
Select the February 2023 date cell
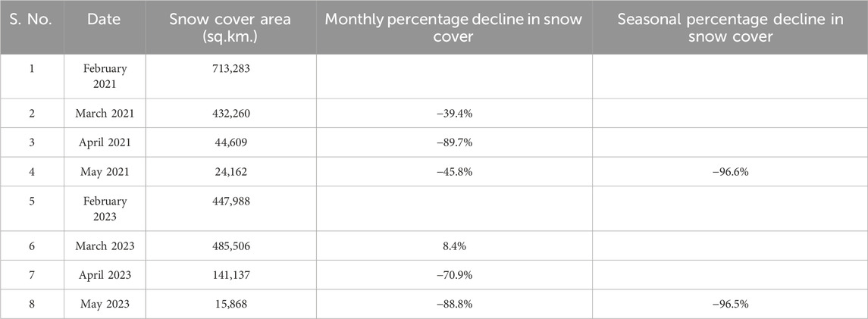105,209
